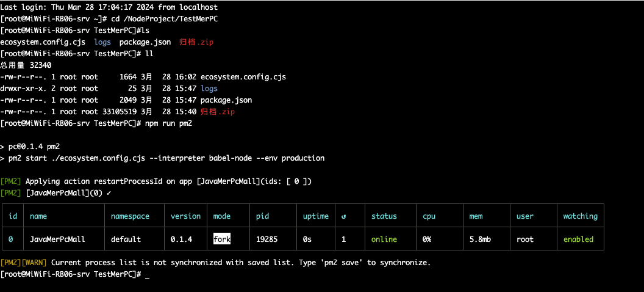
Task: Click the 'cpu' column header
Action: coord(429,216)
